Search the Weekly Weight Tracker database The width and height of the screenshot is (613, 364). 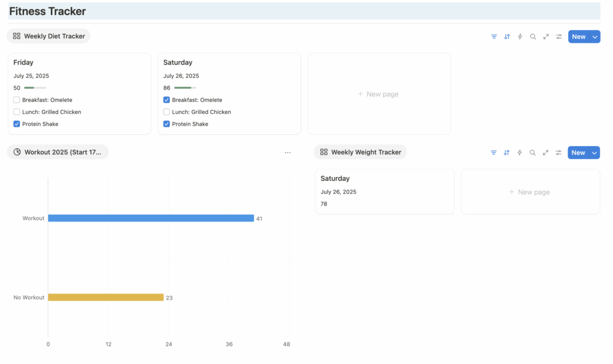click(x=532, y=153)
